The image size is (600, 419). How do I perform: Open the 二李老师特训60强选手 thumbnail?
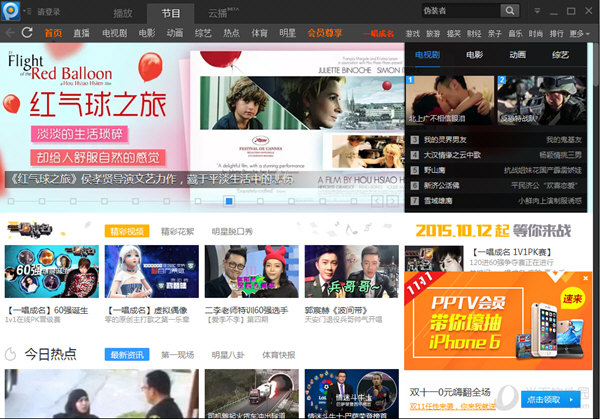pos(252,271)
